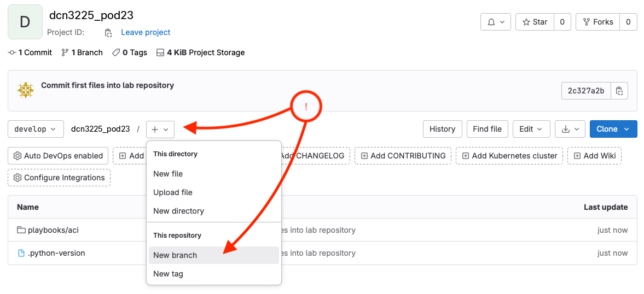644x294 pixels.
Task: Open the download source code dropdown
Action: coord(570,129)
